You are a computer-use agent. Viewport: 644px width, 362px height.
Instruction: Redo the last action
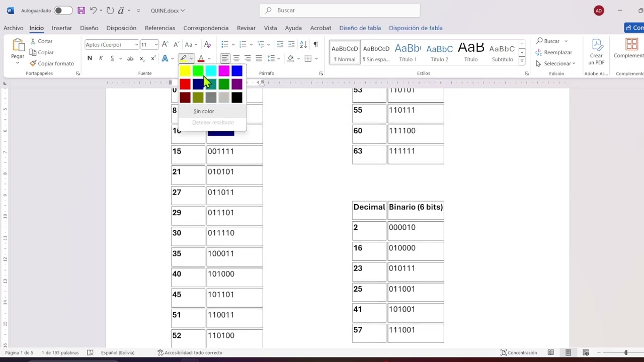pos(110,11)
